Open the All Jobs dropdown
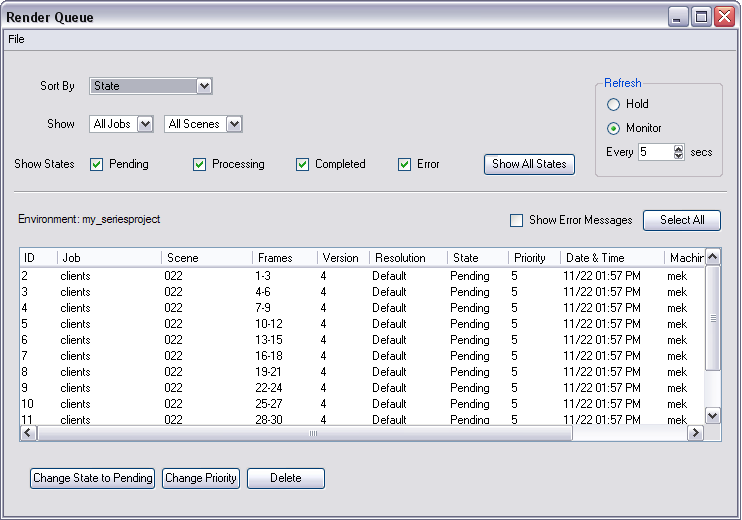The height and width of the screenshot is (520, 742). (145, 124)
